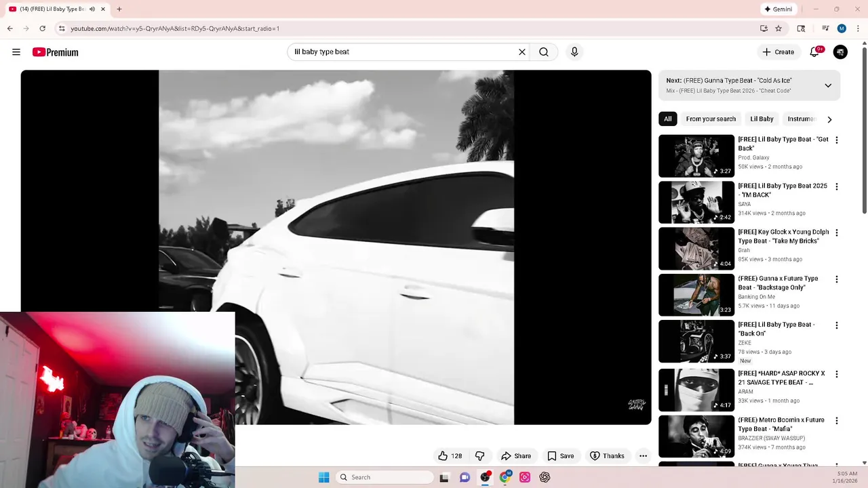Select the Lil Baby filter chip
Image resolution: width=868 pixels, height=488 pixels.
762,119
